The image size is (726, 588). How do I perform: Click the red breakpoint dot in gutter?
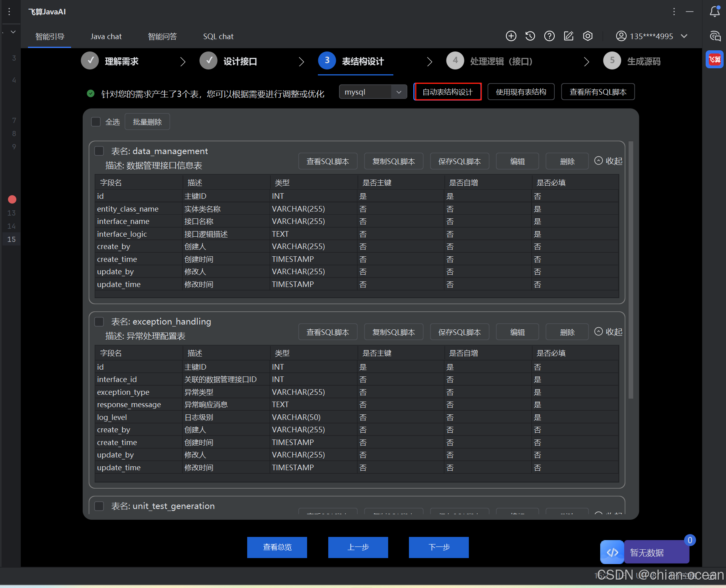(x=12, y=199)
